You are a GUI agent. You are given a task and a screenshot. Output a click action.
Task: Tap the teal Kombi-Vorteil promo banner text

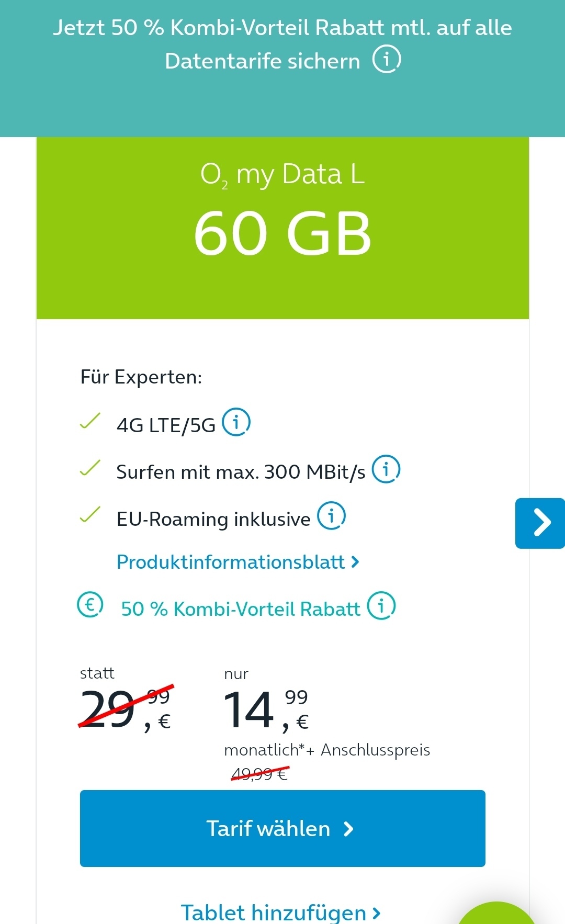282,44
